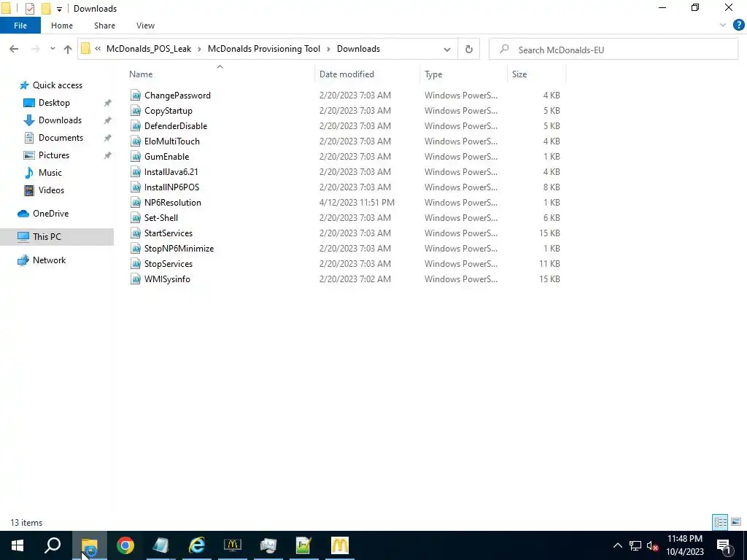Open Internet Explorer from the taskbar

tap(197, 545)
